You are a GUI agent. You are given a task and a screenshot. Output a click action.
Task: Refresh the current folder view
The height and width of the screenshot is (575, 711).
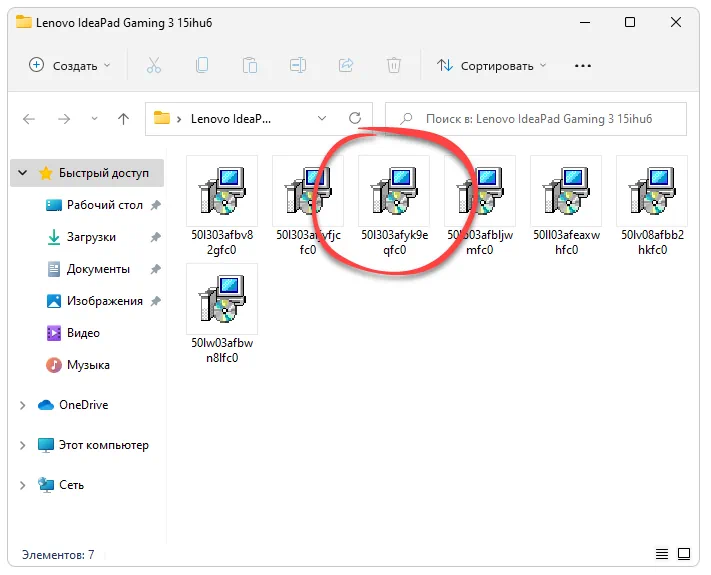pyautogui.click(x=354, y=118)
